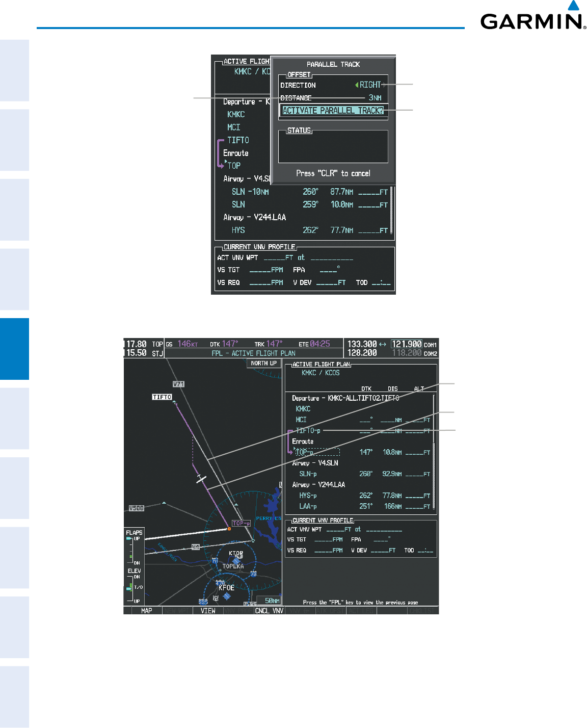
Task: Select TIFTO in upper flight plan
Action: [x=238, y=140]
